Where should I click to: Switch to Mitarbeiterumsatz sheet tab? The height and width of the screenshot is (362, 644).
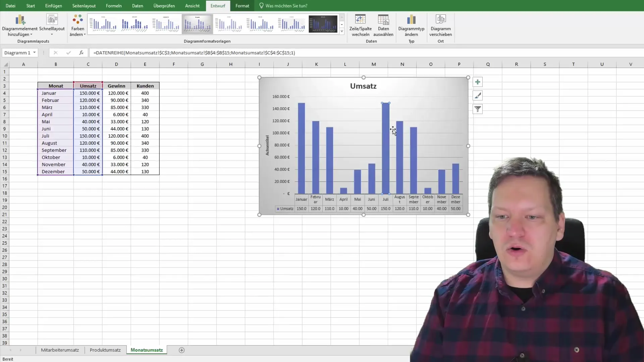[60, 350]
